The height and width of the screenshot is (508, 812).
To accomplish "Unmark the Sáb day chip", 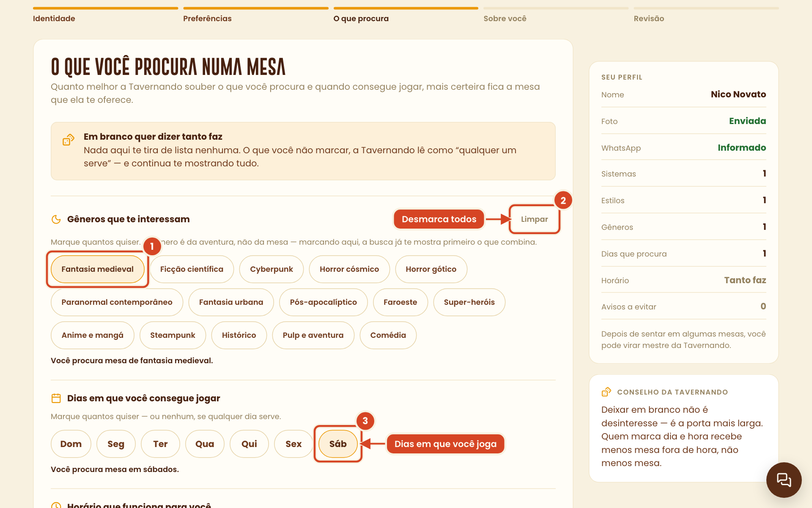I will pyautogui.click(x=338, y=444).
